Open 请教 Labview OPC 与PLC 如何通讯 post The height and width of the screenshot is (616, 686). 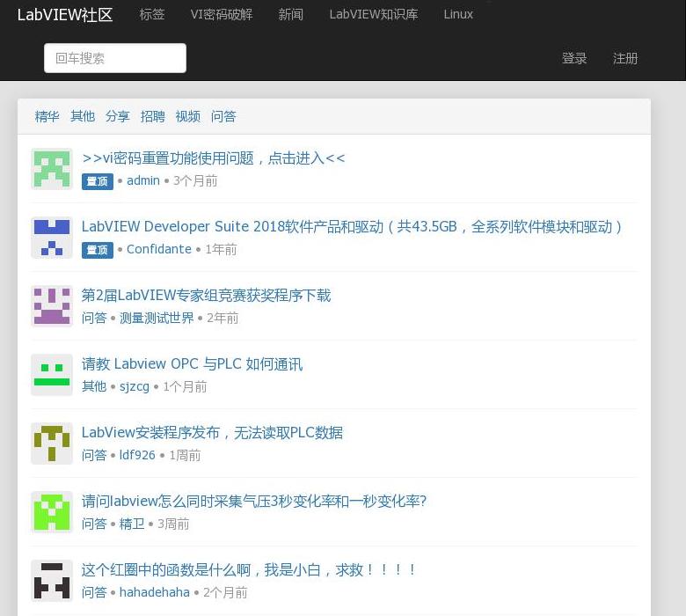coord(192,363)
